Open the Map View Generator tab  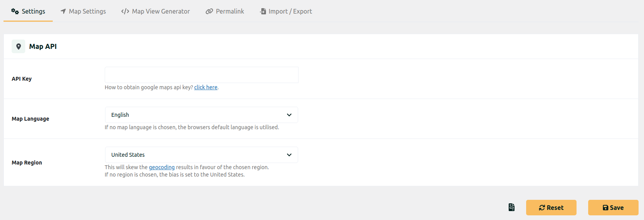tap(155, 11)
